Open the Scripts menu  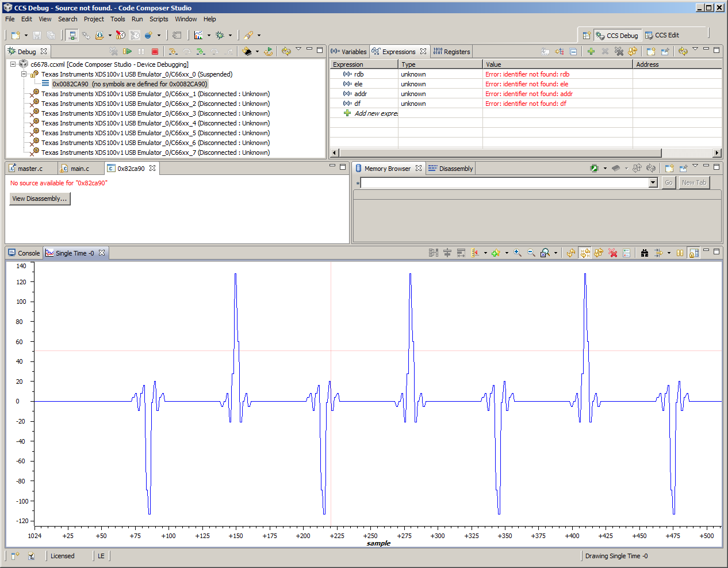tap(159, 19)
